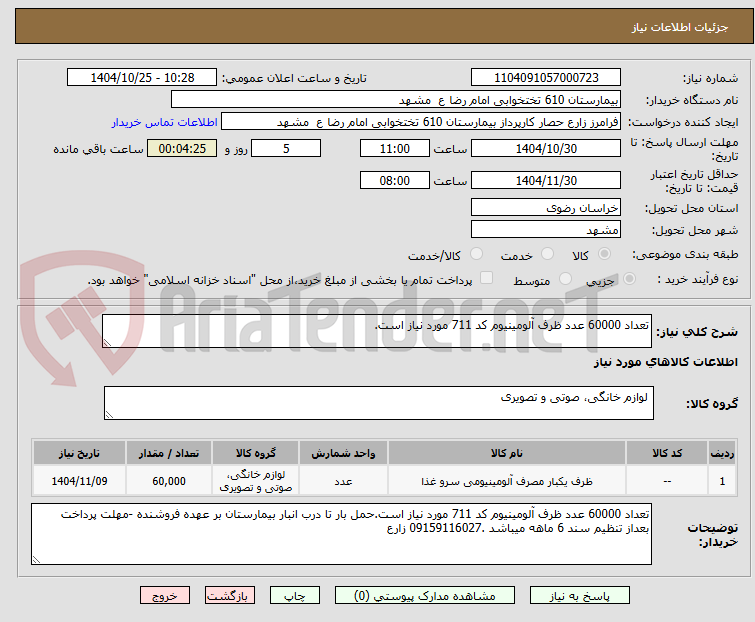This screenshot has height=622, width=755.
Task: Click the اطلاعات کالاهای مورد نیاز heading
Action: coord(665,362)
